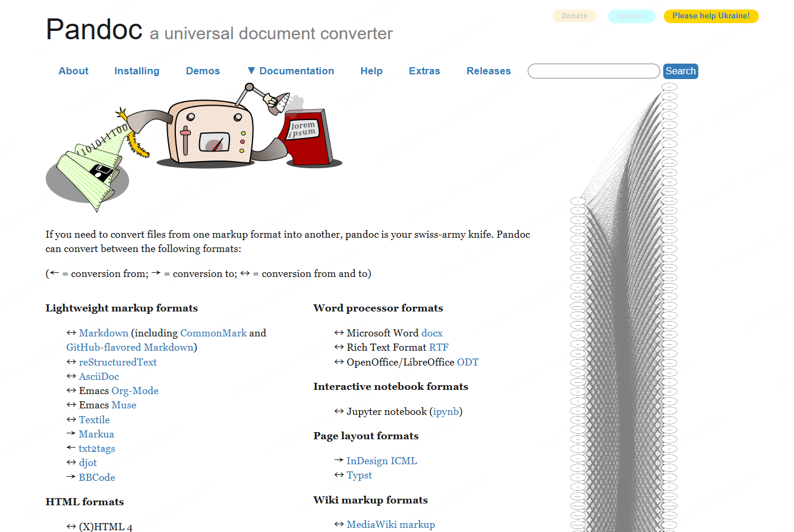Open the About menu item
Screen dimensions: 794x532
click(x=73, y=71)
